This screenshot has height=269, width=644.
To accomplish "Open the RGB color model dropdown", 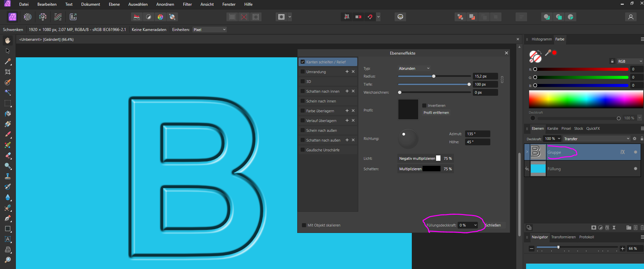I will (630, 61).
